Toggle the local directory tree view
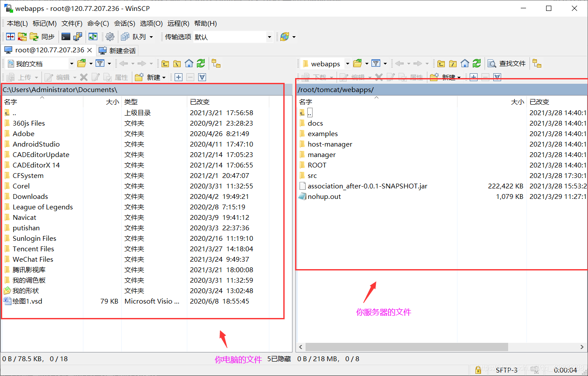This screenshot has height=376, width=588. [x=216, y=64]
